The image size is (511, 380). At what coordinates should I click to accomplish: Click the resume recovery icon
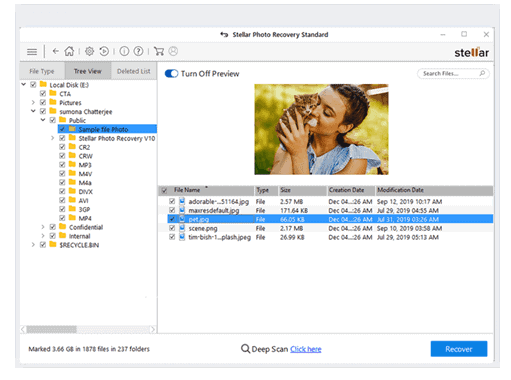click(104, 51)
